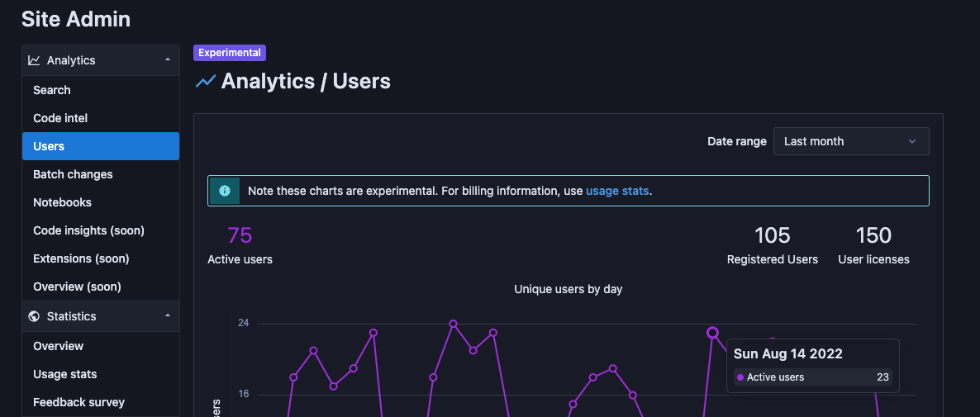Viewport: 980px width, 417px height.
Task: Click the Statistics globe icon
Action: [x=35, y=316]
